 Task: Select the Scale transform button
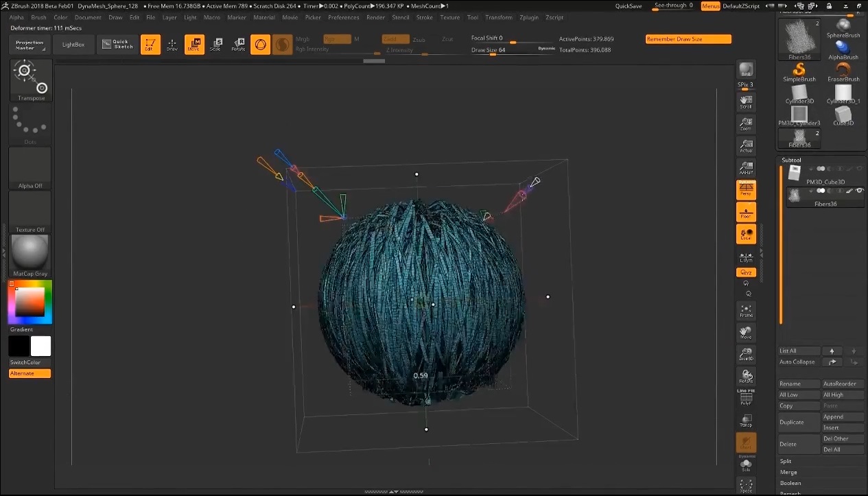click(215, 45)
